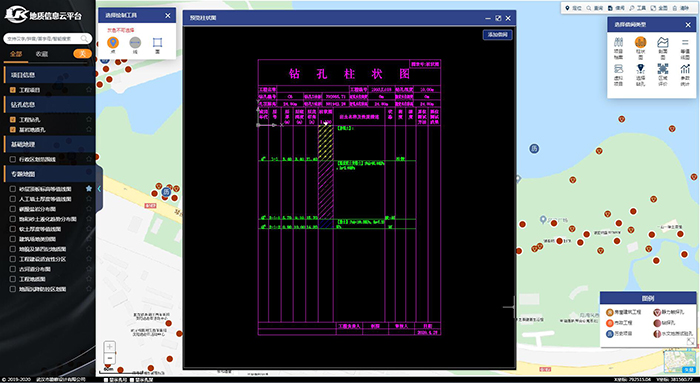Check the 软土厚度等值线图 layer
700x383 pixels.
tap(13, 229)
